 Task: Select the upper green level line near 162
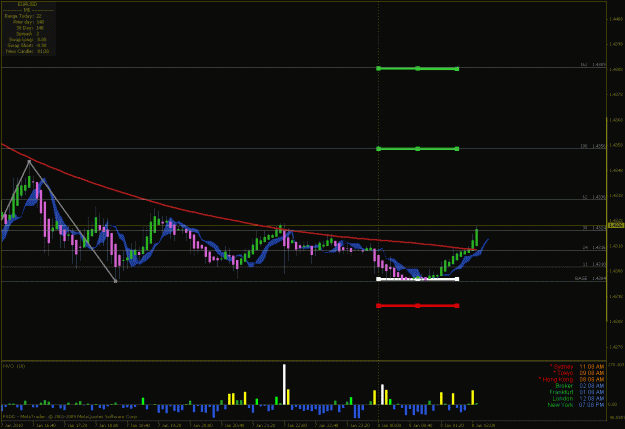coord(418,69)
